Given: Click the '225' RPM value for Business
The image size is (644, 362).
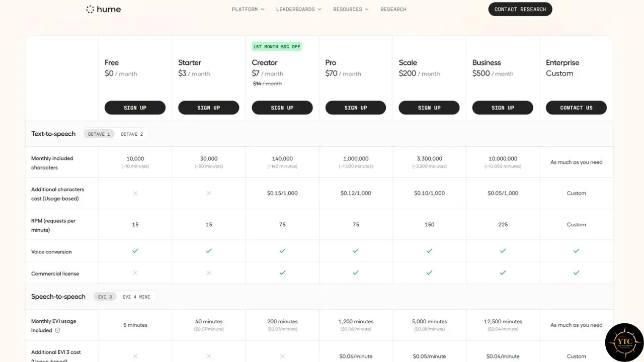Looking at the screenshot, I should point(503,225).
